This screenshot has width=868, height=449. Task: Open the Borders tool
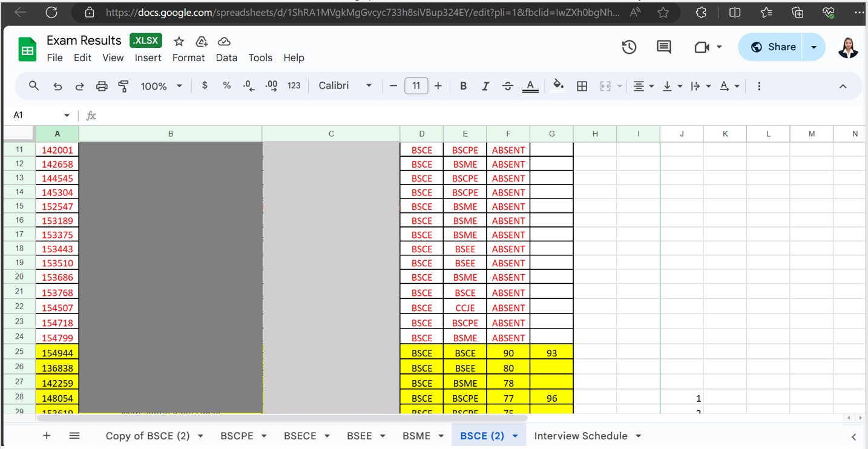point(582,87)
